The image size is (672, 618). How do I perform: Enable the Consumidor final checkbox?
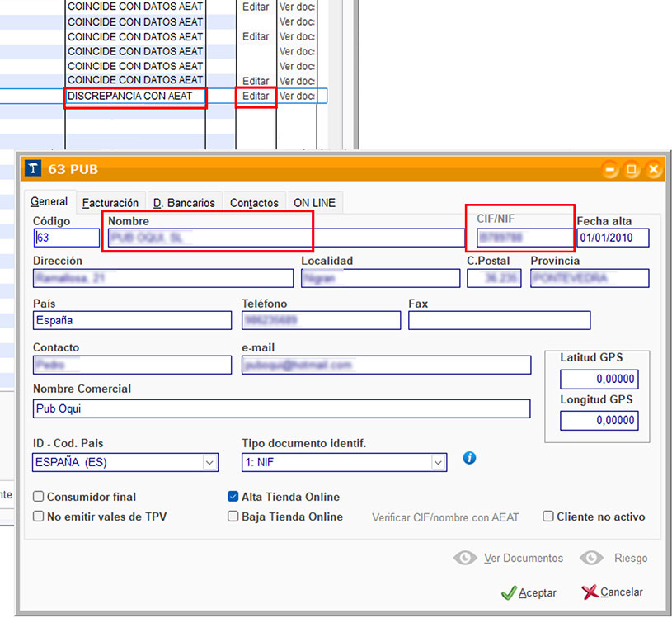(39, 497)
